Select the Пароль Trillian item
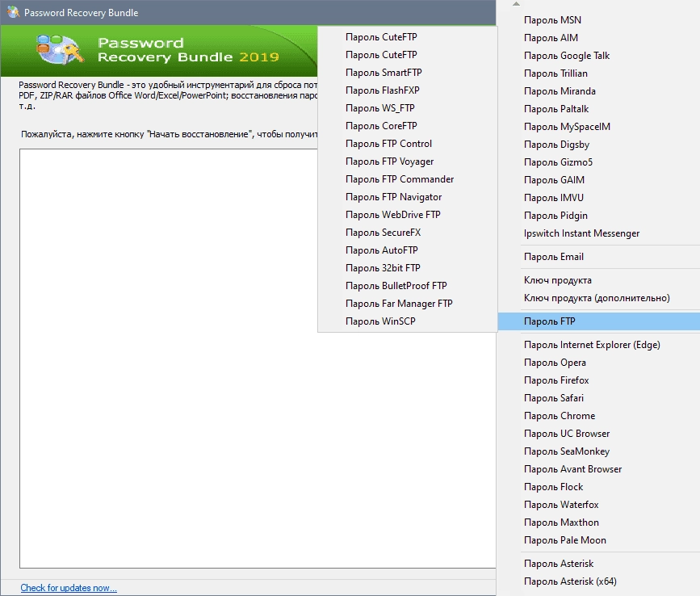The width and height of the screenshot is (700, 596). (598, 73)
